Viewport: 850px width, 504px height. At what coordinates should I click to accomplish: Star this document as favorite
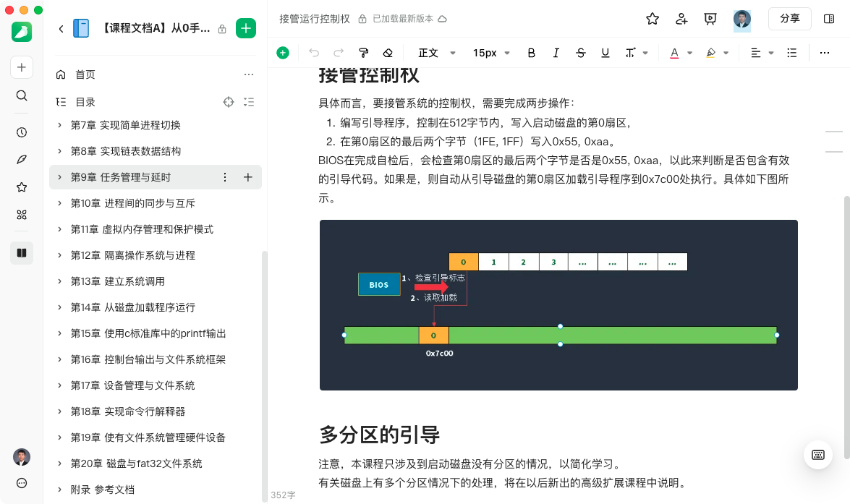pyautogui.click(x=653, y=19)
